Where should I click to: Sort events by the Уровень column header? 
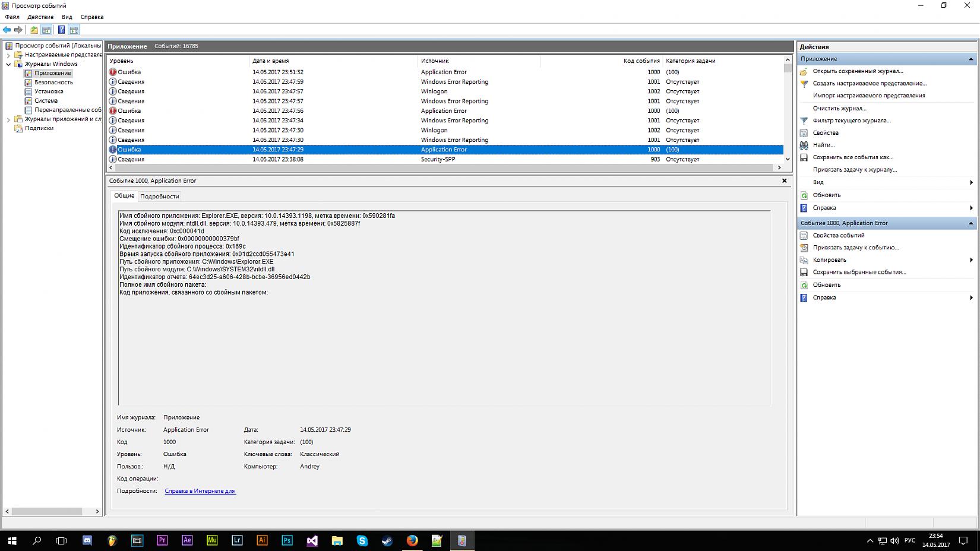point(178,61)
